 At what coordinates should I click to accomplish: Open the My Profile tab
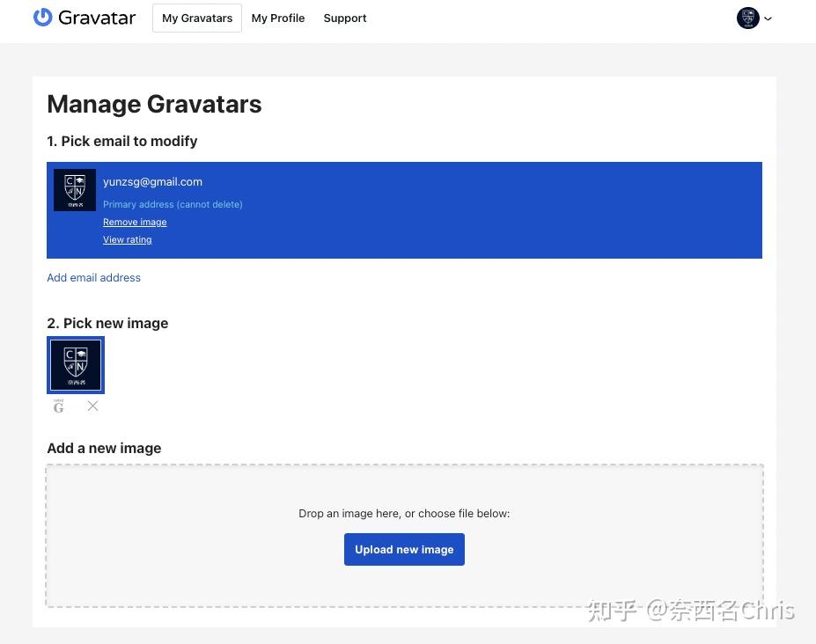point(277,18)
